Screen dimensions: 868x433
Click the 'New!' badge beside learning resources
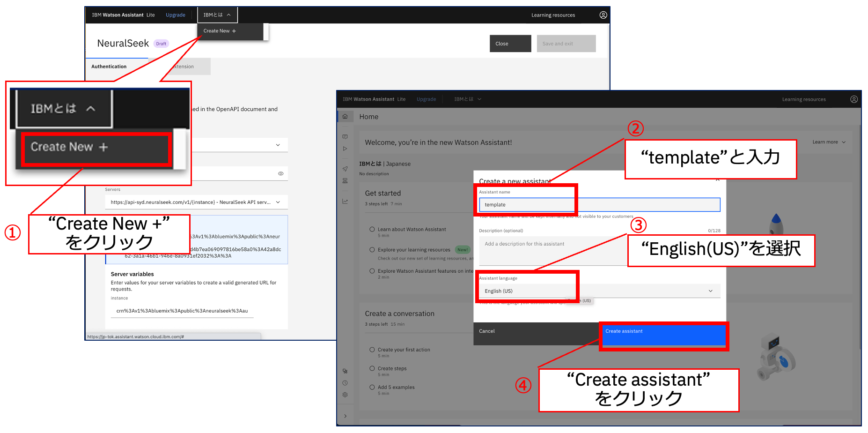point(463,250)
